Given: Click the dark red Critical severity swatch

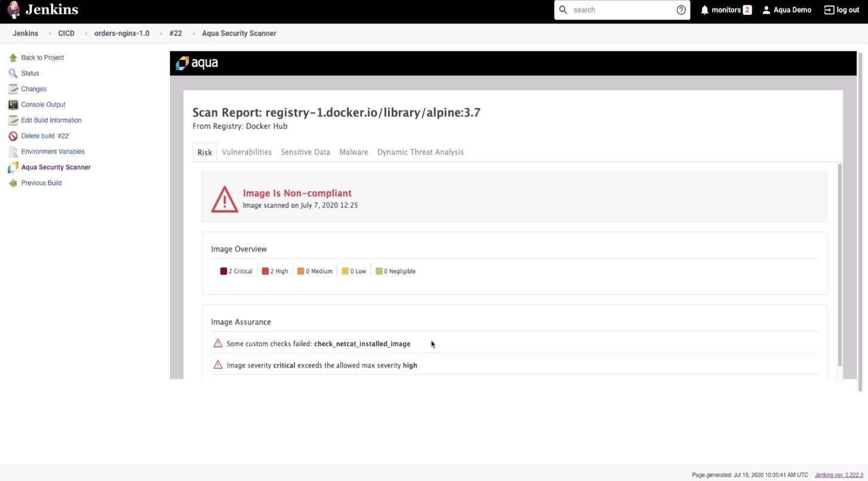Looking at the screenshot, I should coord(223,271).
